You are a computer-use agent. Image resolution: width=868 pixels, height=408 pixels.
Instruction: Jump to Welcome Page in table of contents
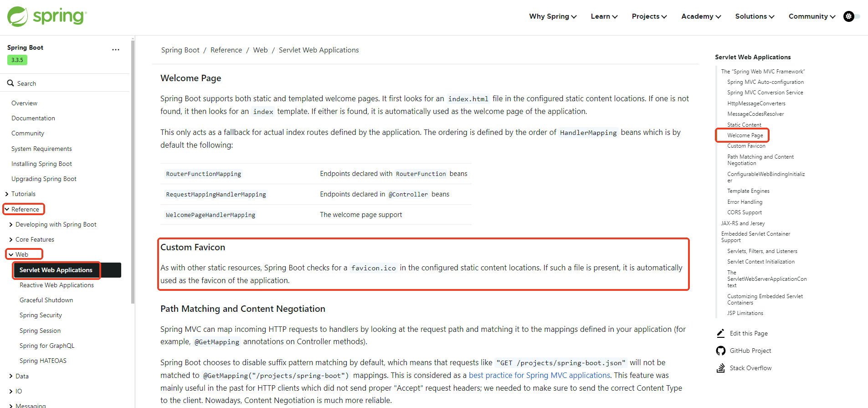point(745,135)
